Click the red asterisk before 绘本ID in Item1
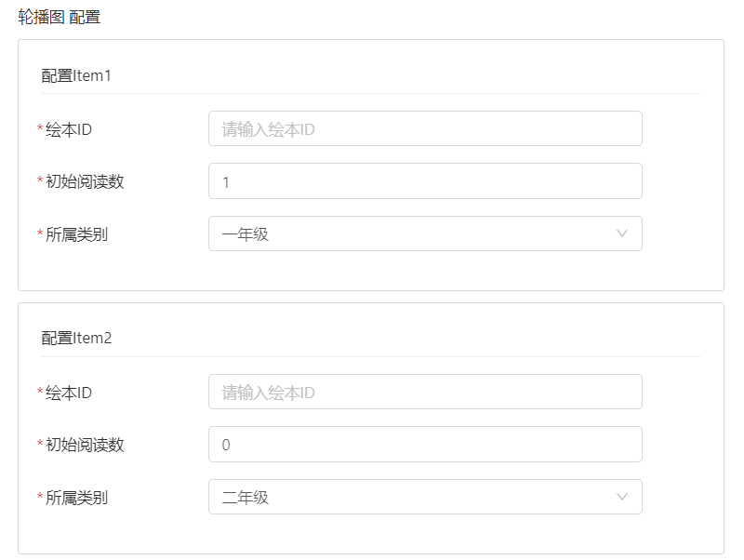 [40, 129]
